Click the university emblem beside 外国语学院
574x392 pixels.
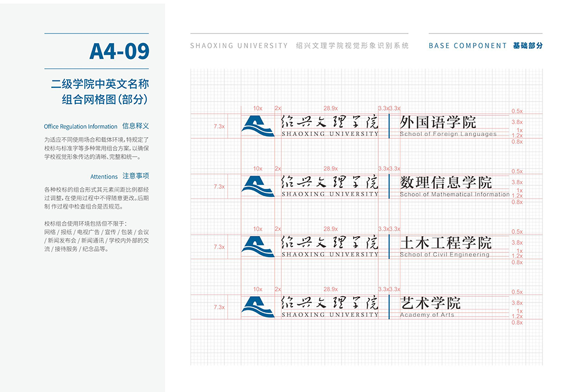tap(257, 126)
